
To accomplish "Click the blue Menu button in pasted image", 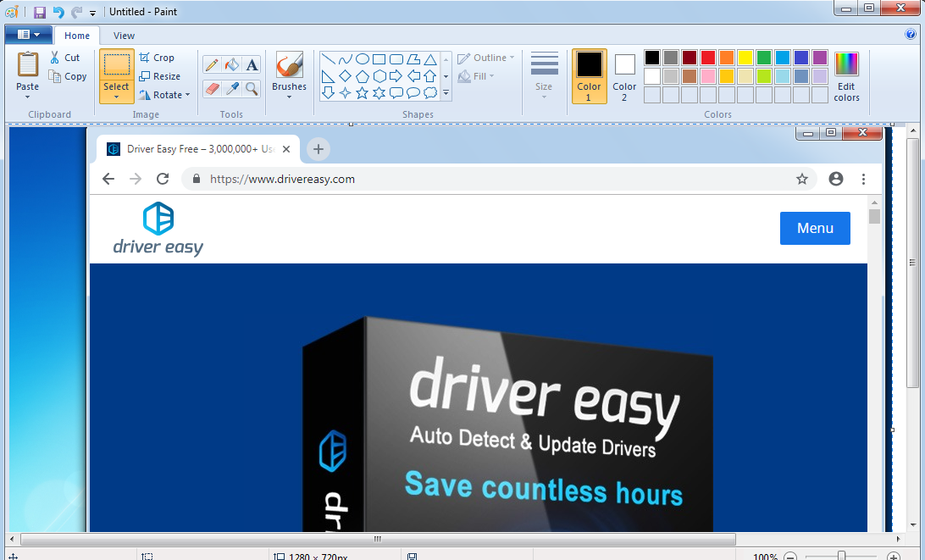I will tap(815, 229).
